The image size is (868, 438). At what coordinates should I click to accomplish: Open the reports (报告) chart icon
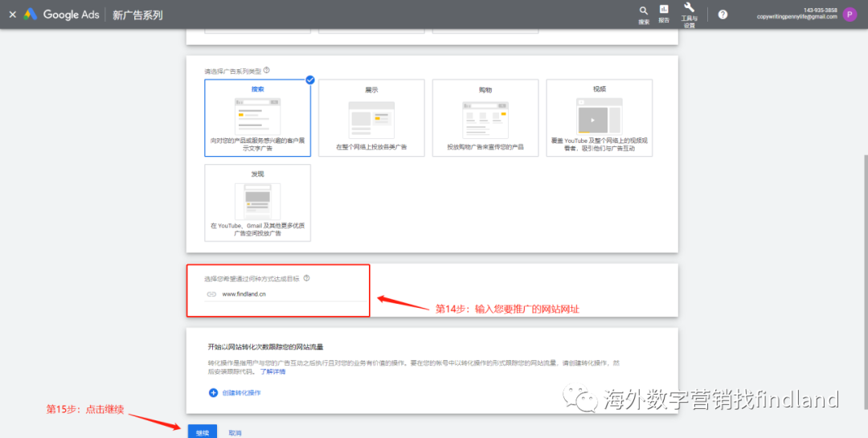(663, 9)
